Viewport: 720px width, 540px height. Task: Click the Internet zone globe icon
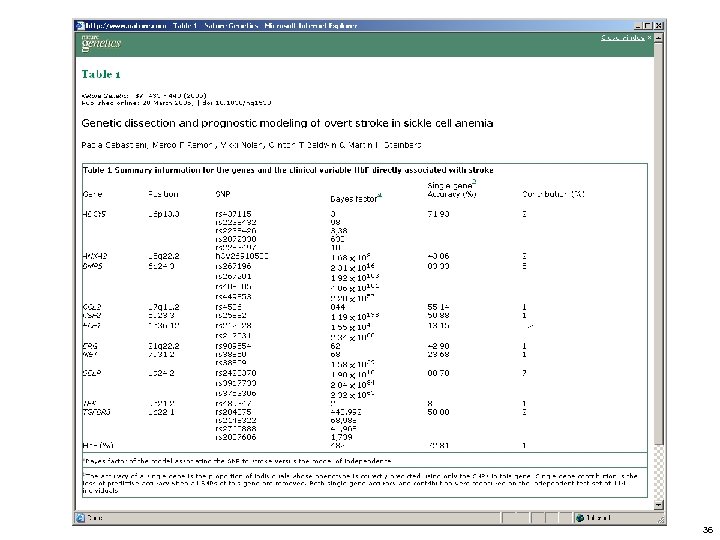[x=580, y=518]
